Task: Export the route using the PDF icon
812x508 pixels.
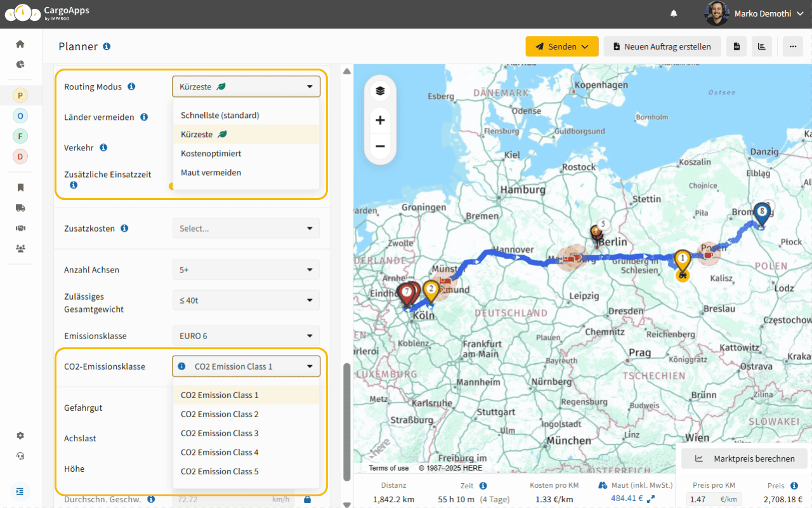Action: [x=736, y=46]
